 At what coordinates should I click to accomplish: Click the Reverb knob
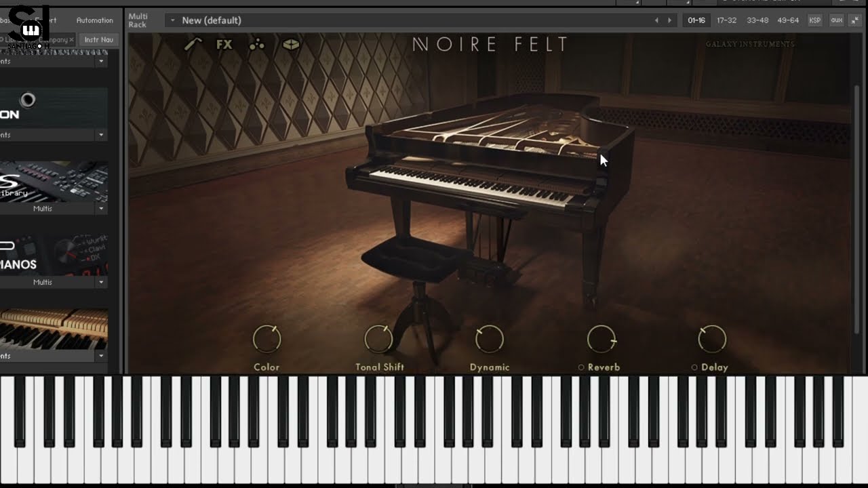tap(601, 339)
